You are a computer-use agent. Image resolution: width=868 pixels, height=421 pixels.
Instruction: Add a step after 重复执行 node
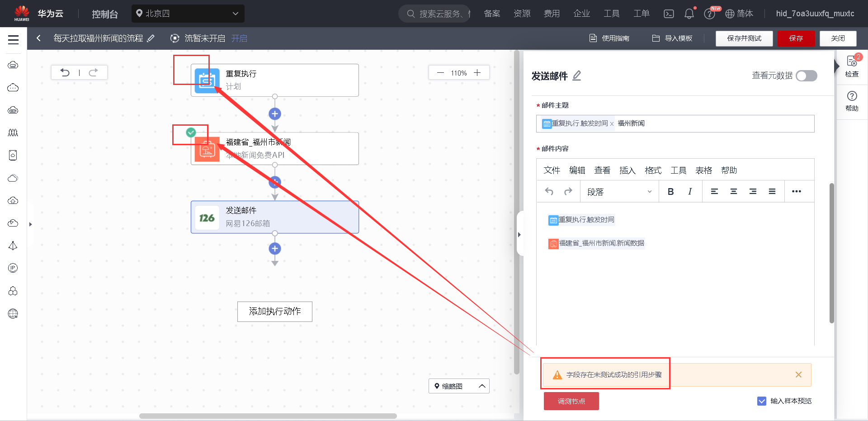click(x=275, y=114)
